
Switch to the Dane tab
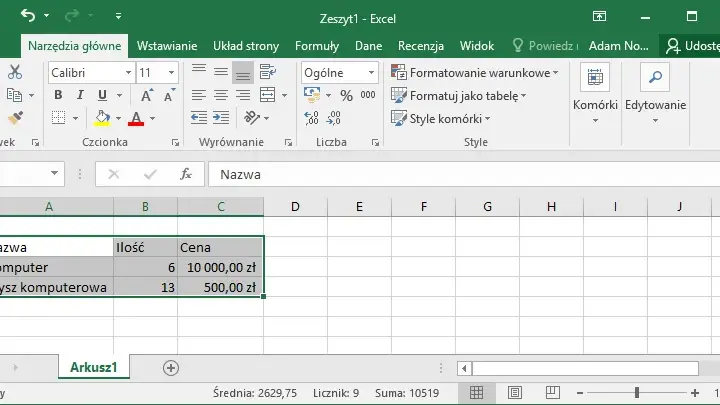(368, 46)
